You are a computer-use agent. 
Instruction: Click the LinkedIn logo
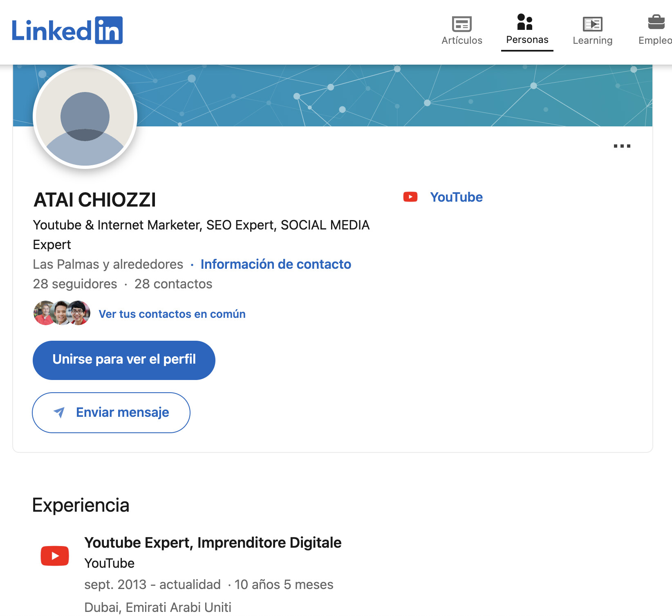[67, 30]
